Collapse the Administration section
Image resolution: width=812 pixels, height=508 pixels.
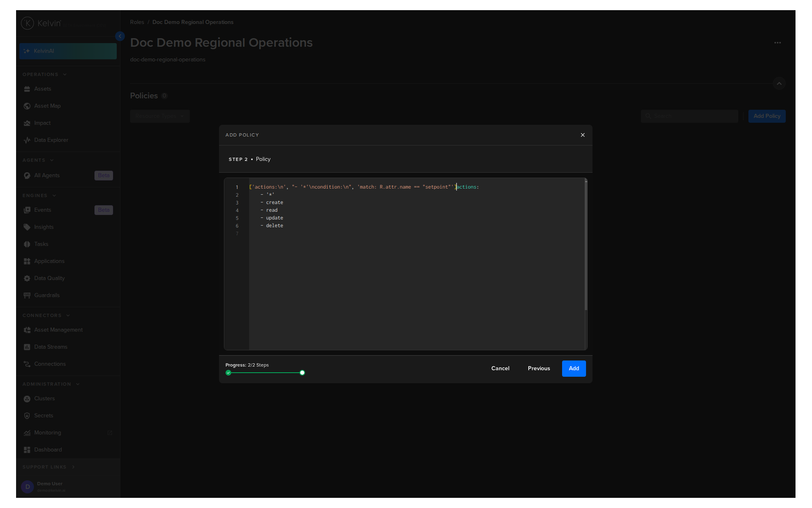tap(78, 384)
